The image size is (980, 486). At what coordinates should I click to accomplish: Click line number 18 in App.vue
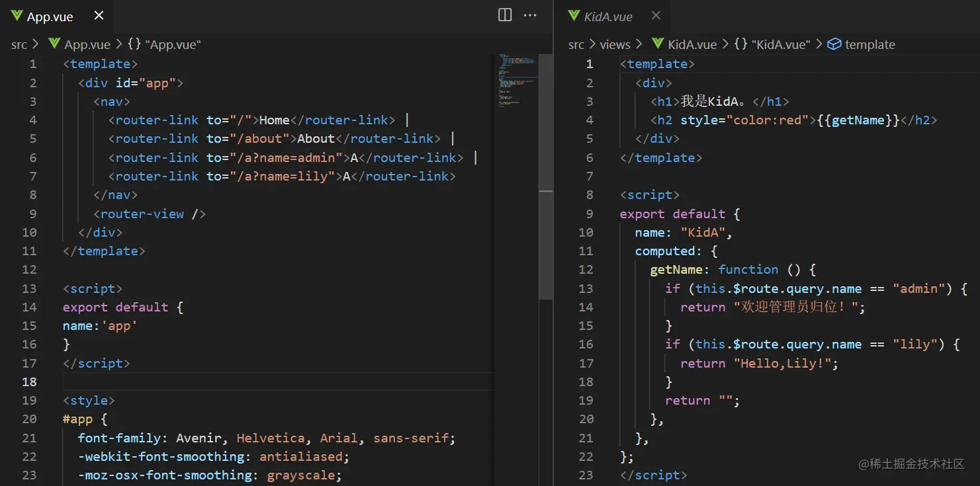(x=29, y=382)
